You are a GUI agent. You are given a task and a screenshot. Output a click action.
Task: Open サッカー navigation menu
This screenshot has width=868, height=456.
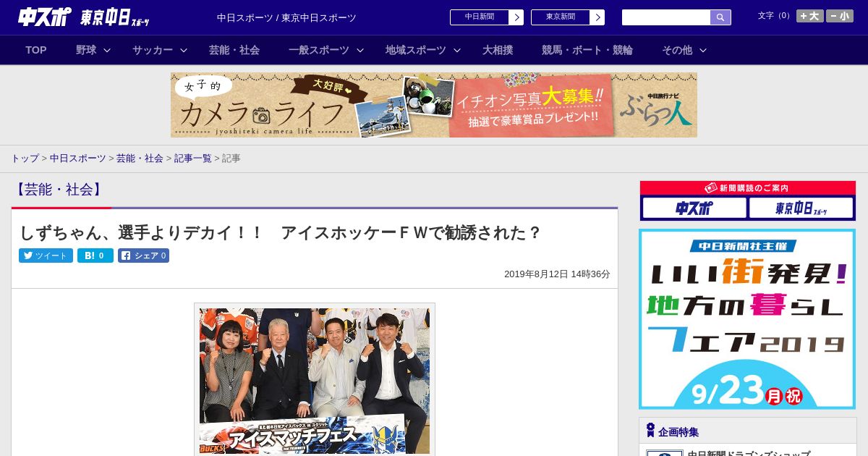[153, 50]
